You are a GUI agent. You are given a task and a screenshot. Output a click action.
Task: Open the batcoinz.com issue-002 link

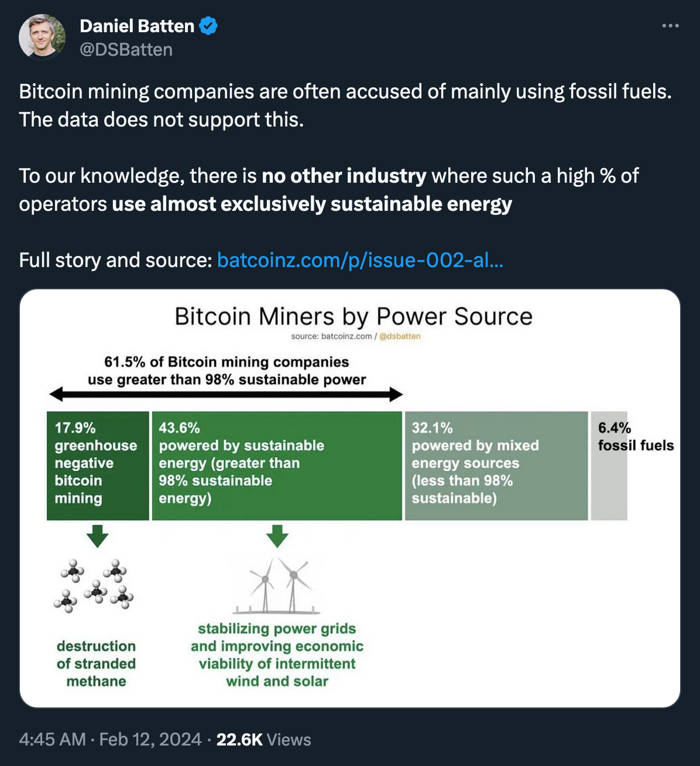(360, 259)
